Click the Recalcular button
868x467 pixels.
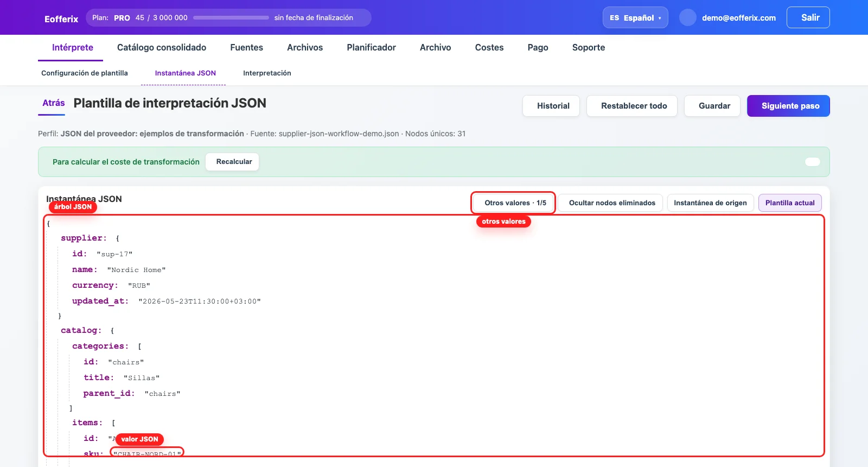point(232,162)
